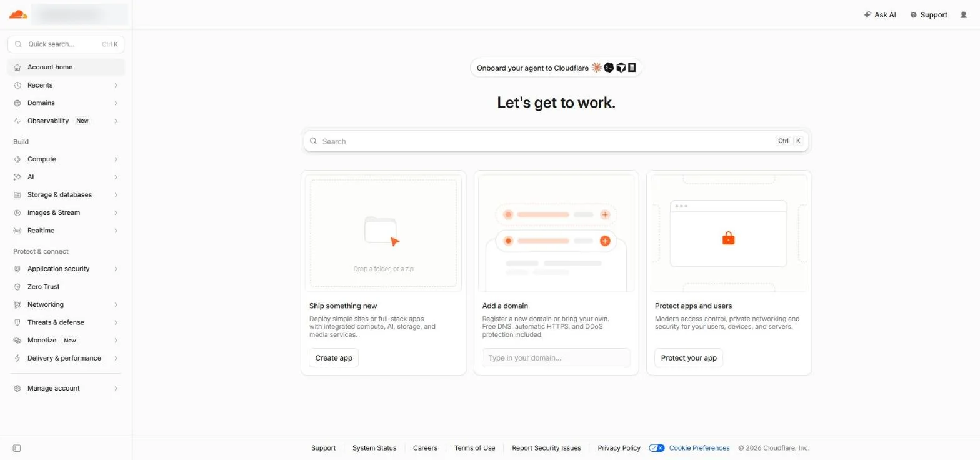Click the Cloudflare logo icon
Screen dimensions: 980x460
click(18, 14)
